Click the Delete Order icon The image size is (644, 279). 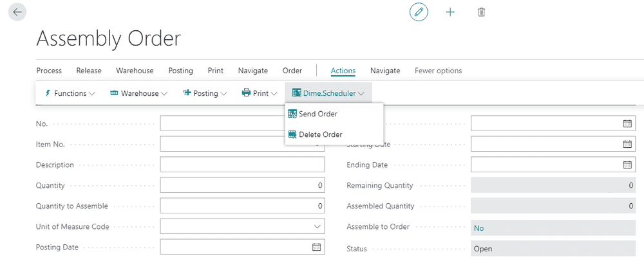pos(292,134)
